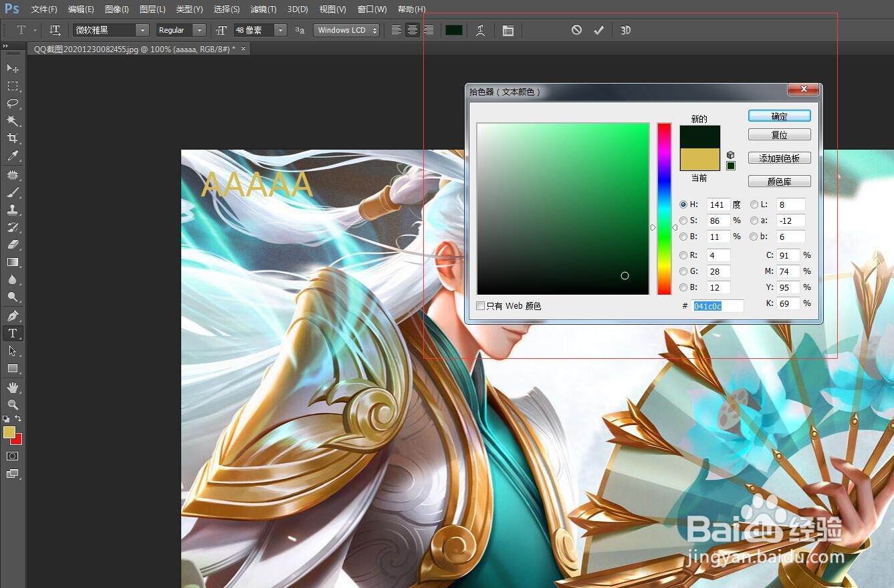This screenshot has width=894, height=588.
Task: Click the 添加到色板 button
Action: [780, 158]
